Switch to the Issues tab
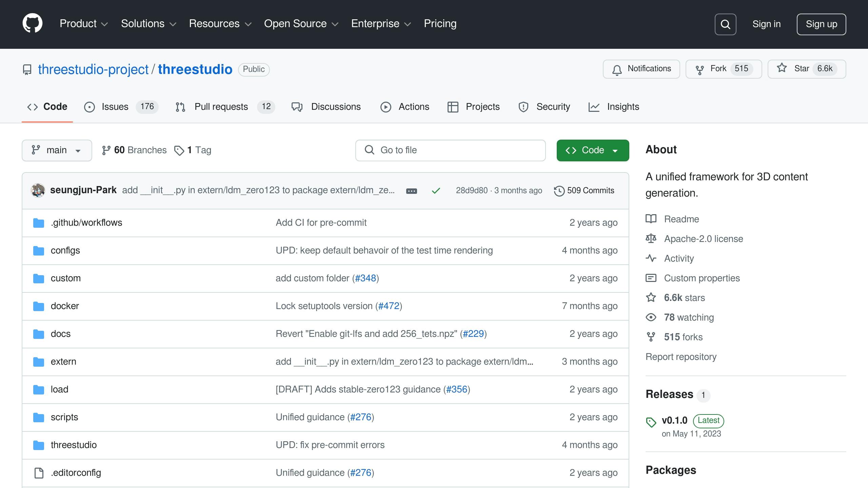The image size is (868, 488). pyautogui.click(x=121, y=107)
